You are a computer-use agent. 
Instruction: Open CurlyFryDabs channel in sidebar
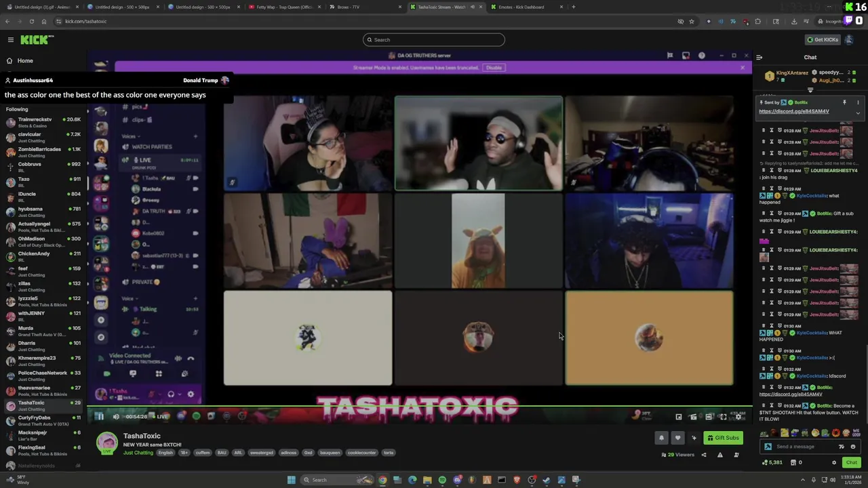coord(43,420)
